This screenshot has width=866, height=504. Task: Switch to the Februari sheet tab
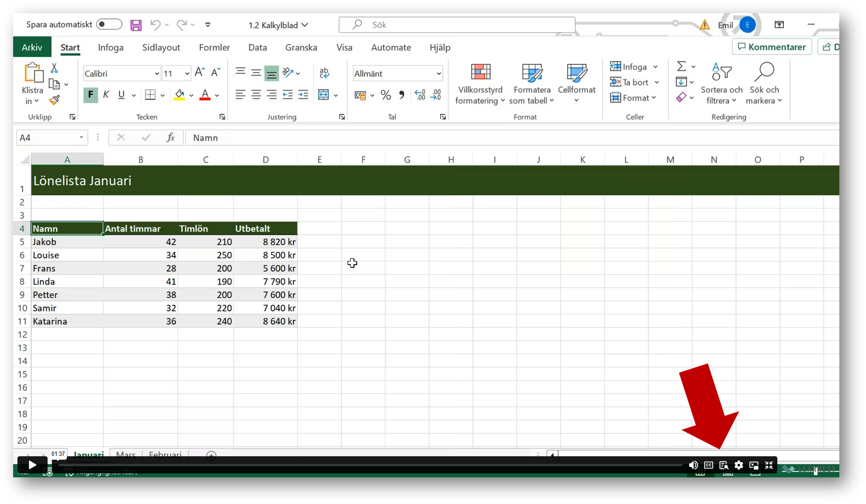(x=165, y=454)
